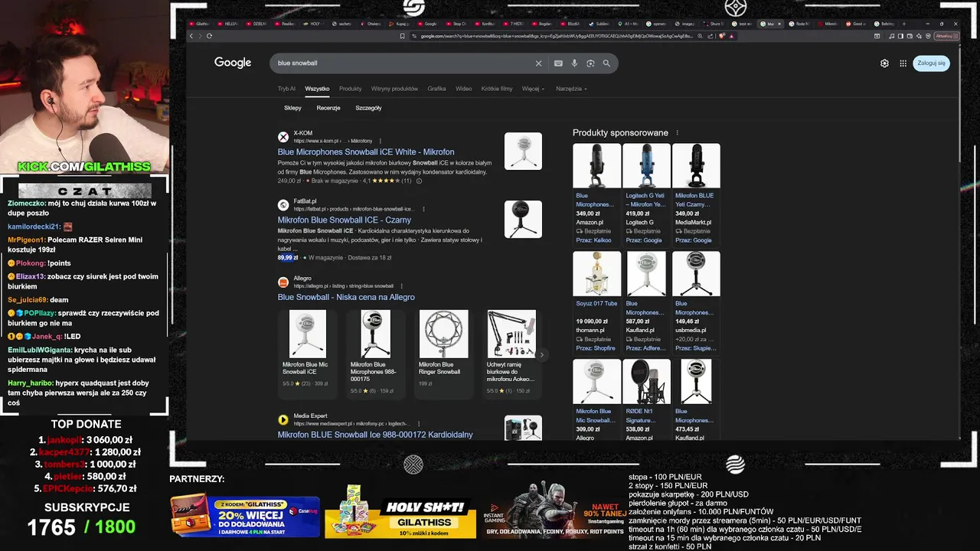Go back using the browser back arrow

(x=191, y=36)
